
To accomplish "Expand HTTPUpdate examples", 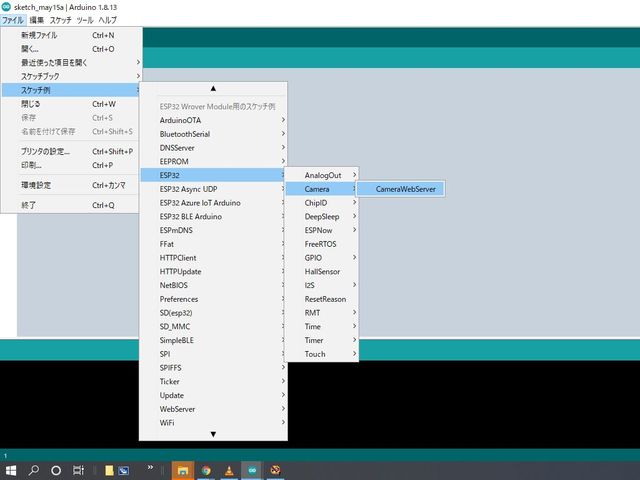I will [213, 271].
